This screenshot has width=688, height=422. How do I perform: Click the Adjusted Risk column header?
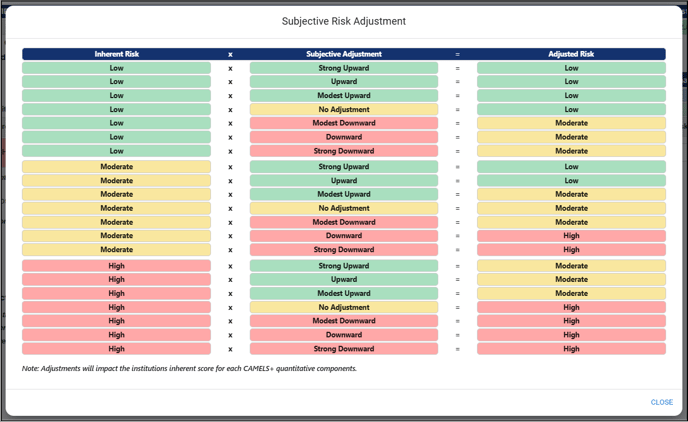(x=571, y=54)
